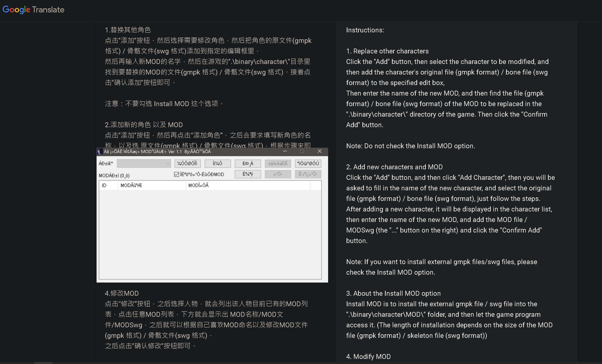The width and height of the screenshot is (602, 364).
Task: Click the greyed '±à¼­ÅäÖÃ' button
Action: [278, 164]
